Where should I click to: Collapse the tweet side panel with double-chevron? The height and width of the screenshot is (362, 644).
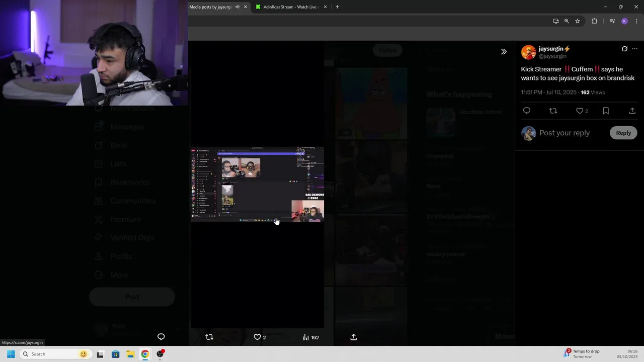pyautogui.click(x=504, y=51)
